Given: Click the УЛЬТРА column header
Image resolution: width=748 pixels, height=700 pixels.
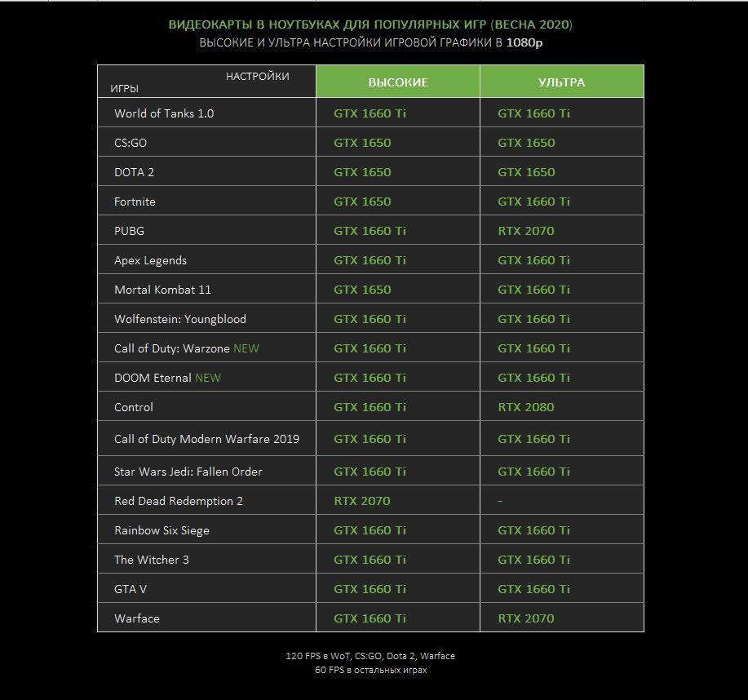Looking at the screenshot, I should pyautogui.click(x=561, y=82).
